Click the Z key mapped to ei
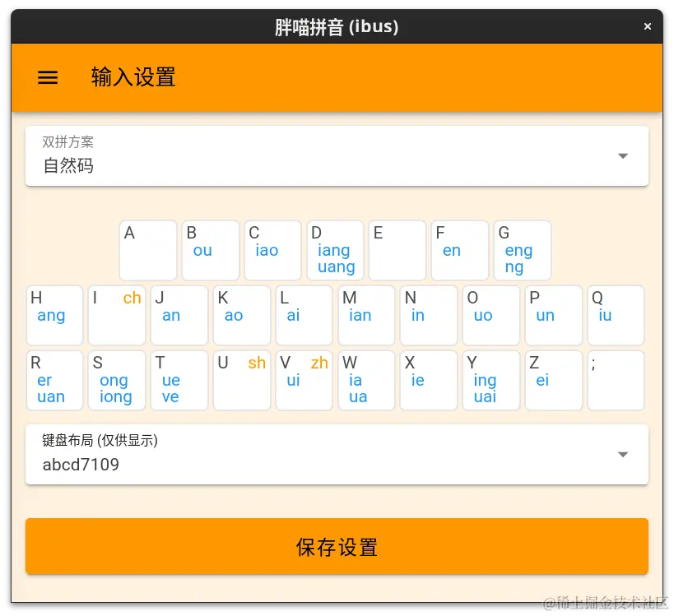This screenshot has height=616, width=674. point(553,380)
